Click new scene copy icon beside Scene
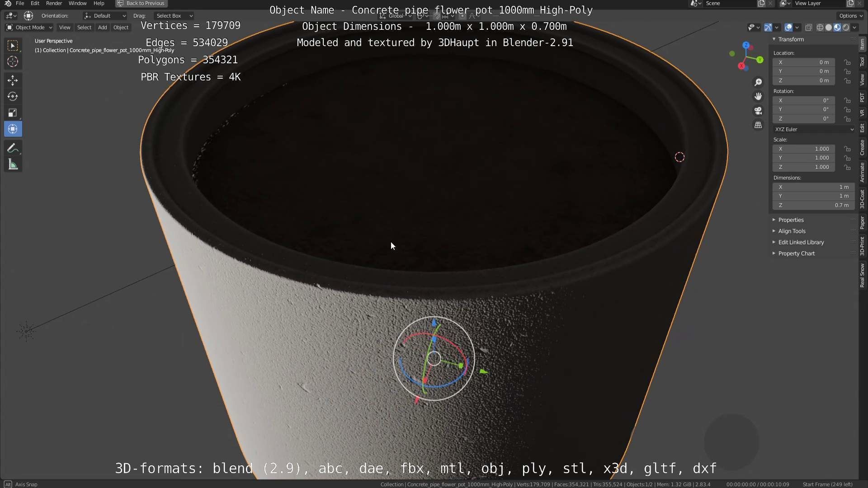 pyautogui.click(x=761, y=3)
